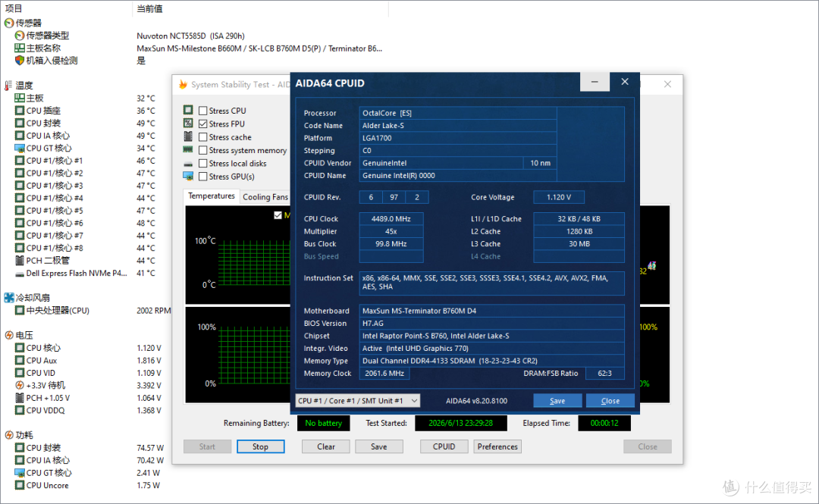The width and height of the screenshot is (819, 504).
Task: Switch to the Temperatures tab
Action: tap(212, 196)
